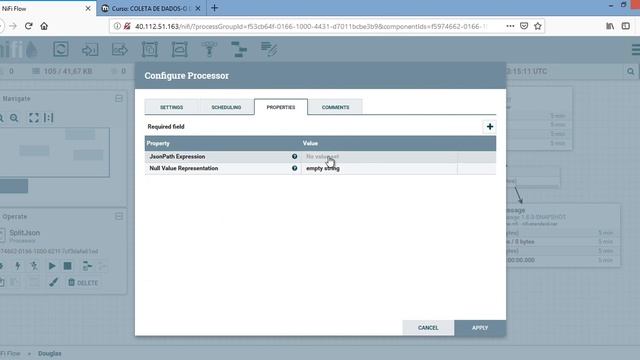Close the NiFi Flow browser tab
The height and width of the screenshot is (360, 640).
tap(88, 8)
